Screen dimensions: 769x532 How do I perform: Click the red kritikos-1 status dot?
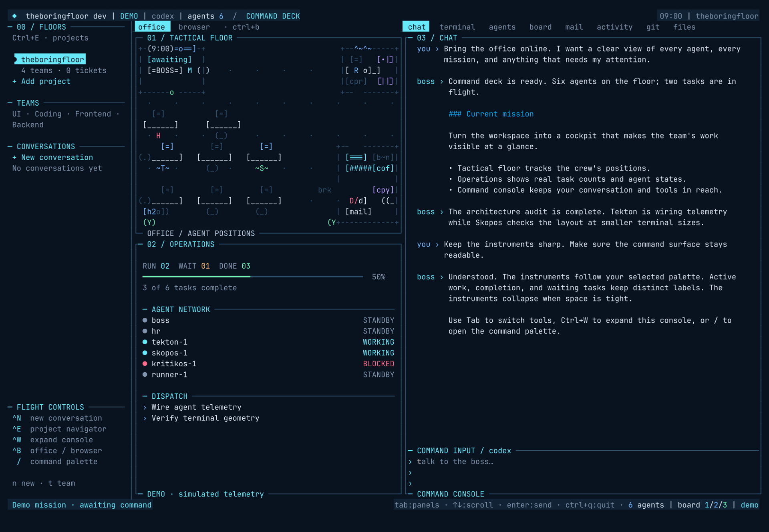coord(145,363)
